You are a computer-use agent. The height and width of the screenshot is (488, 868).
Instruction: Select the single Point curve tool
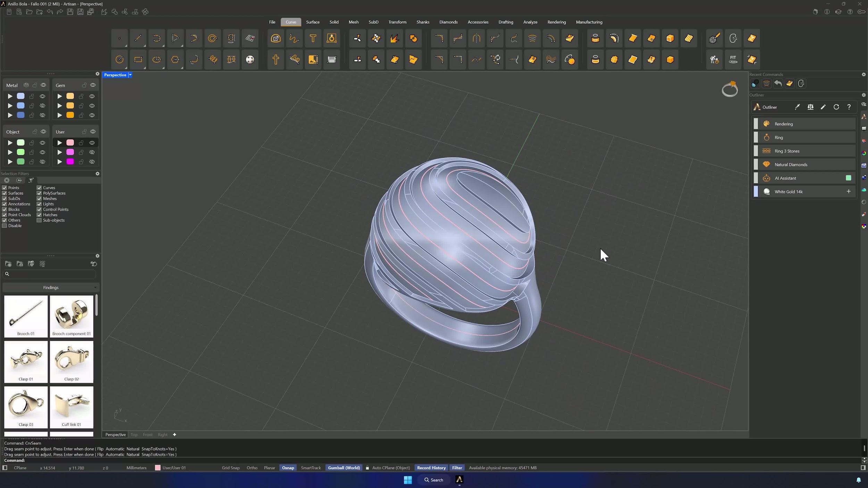(119, 39)
